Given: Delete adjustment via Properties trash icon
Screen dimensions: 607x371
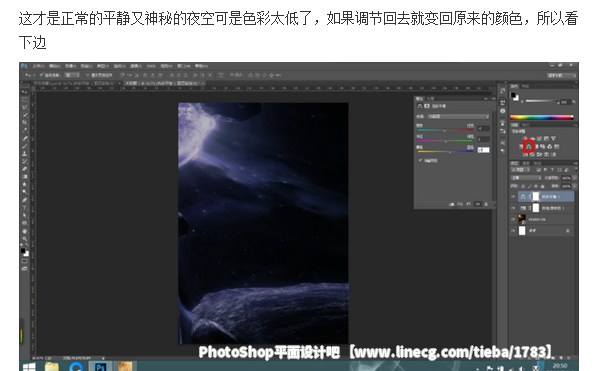Looking at the screenshot, I should click(486, 204).
